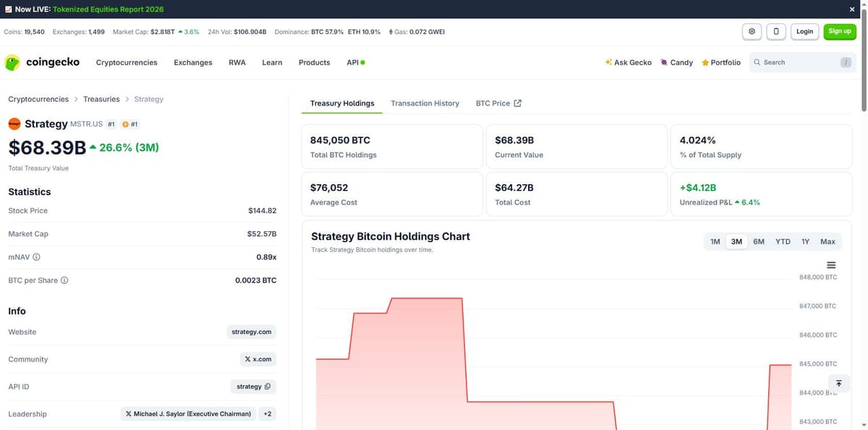
Task: Click the scroll-to-top arrow button
Action: pyautogui.click(x=838, y=383)
